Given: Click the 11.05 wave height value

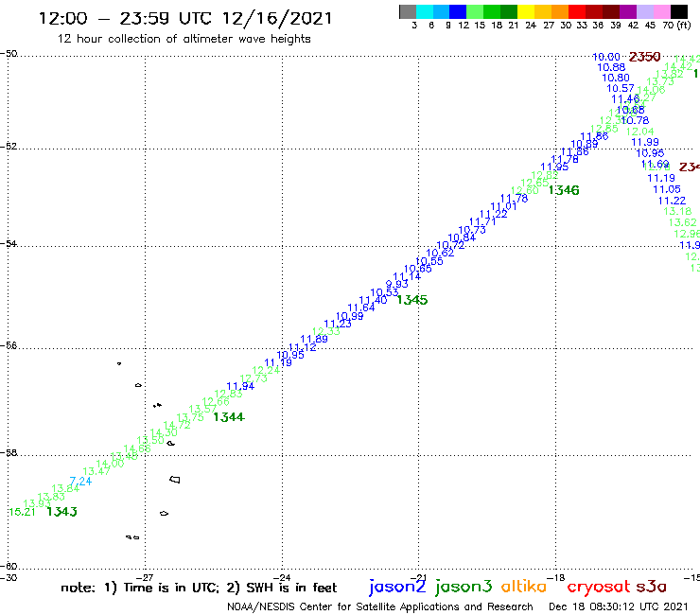Looking at the screenshot, I should tap(667, 189).
